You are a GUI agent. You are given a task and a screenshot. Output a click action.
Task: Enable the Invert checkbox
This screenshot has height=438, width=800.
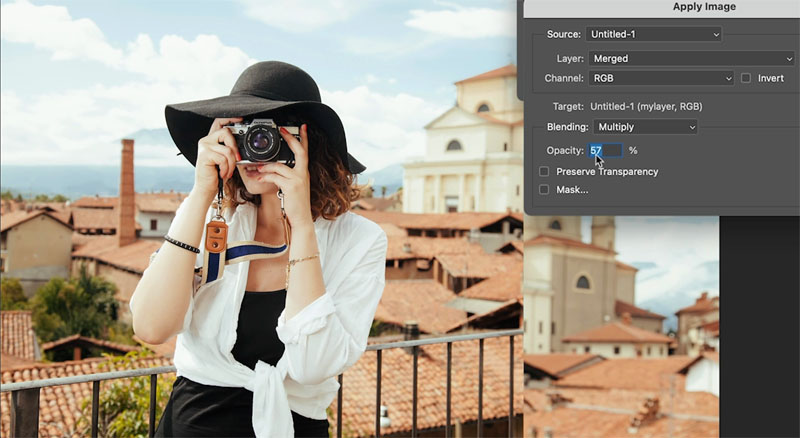click(x=746, y=78)
